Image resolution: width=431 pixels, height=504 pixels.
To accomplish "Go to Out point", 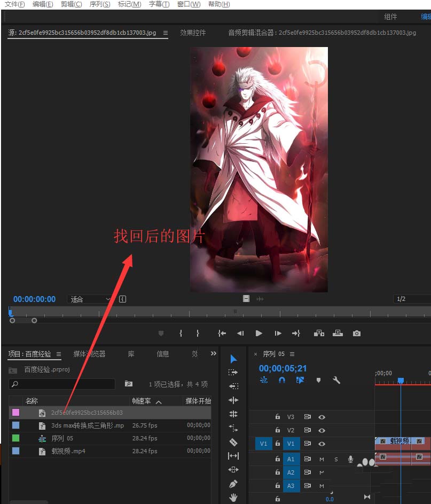I will point(296,334).
